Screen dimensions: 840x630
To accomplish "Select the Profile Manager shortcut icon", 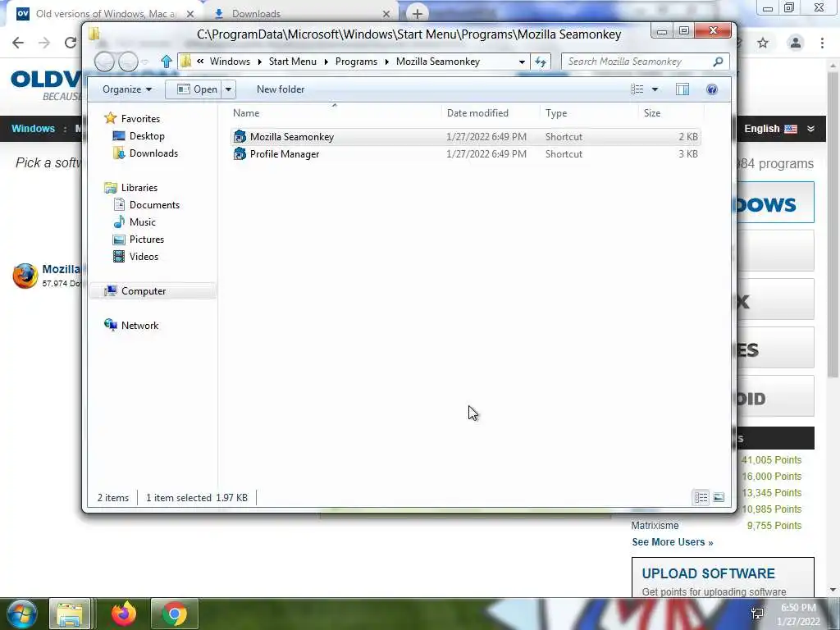I will (x=240, y=154).
